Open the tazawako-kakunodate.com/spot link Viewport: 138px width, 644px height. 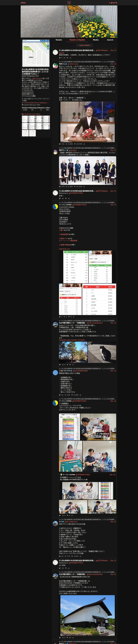pyautogui.click(x=73, y=340)
